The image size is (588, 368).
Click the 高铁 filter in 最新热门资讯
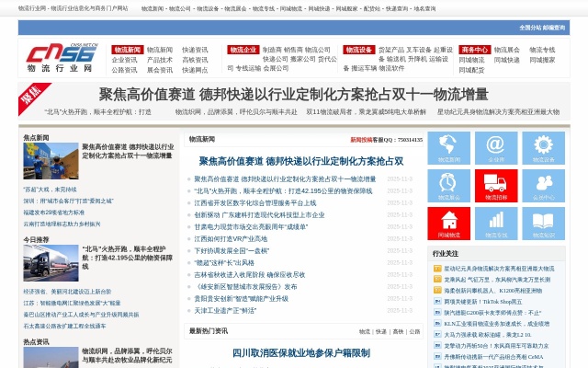pyautogui.click(x=398, y=331)
